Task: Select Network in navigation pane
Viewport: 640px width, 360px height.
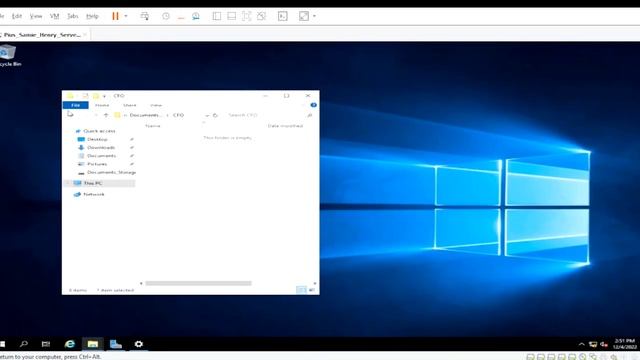Action: pyautogui.click(x=93, y=194)
